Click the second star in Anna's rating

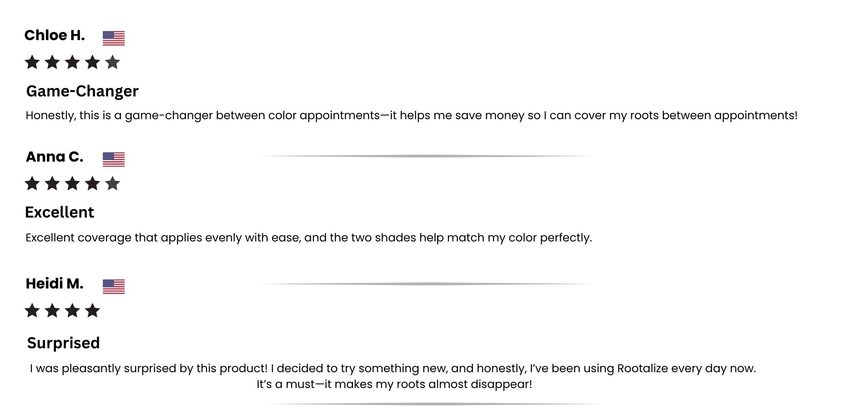click(x=52, y=184)
